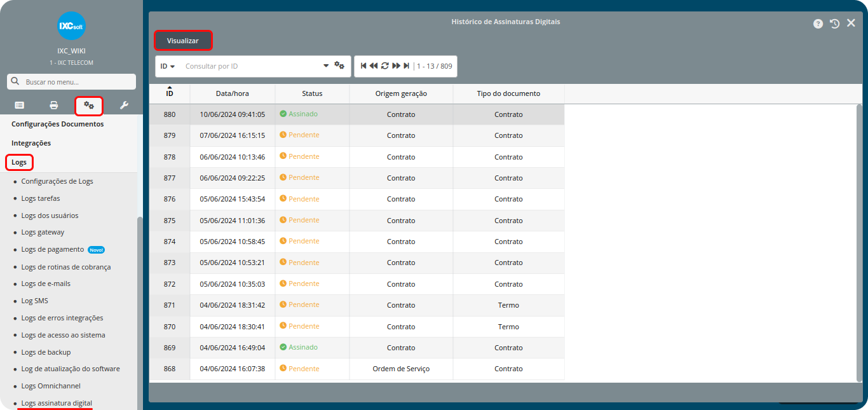Open the history clock icon in the window header
868x410 pixels.
click(x=835, y=24)
